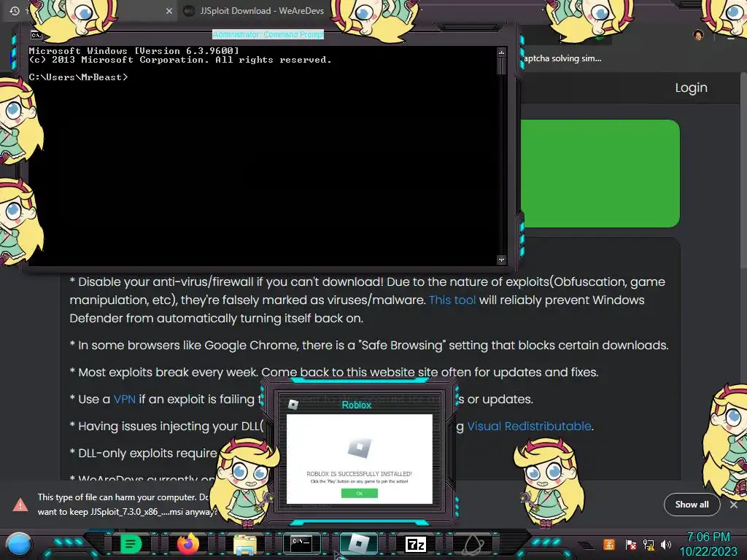Click OK in the Roblox installed dialog

pos(359,494)
